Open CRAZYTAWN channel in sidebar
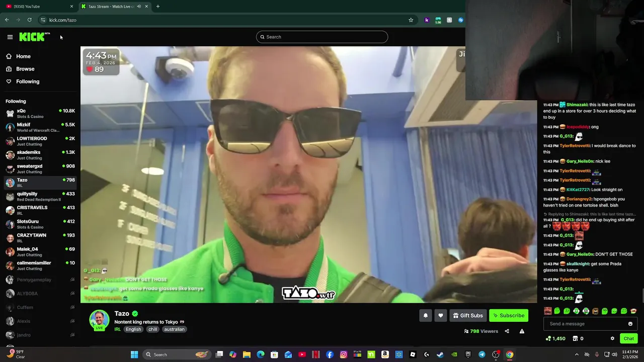 point(40,238)
